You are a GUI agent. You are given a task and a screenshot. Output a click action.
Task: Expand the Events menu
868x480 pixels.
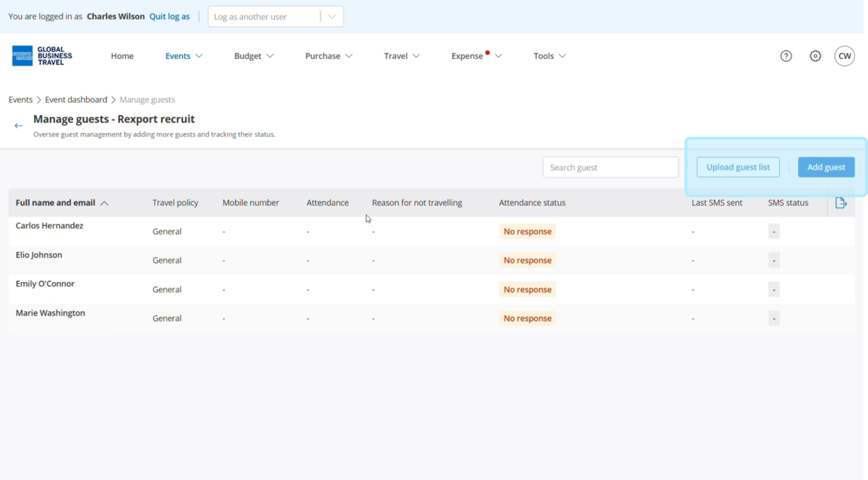pos(184,56)
